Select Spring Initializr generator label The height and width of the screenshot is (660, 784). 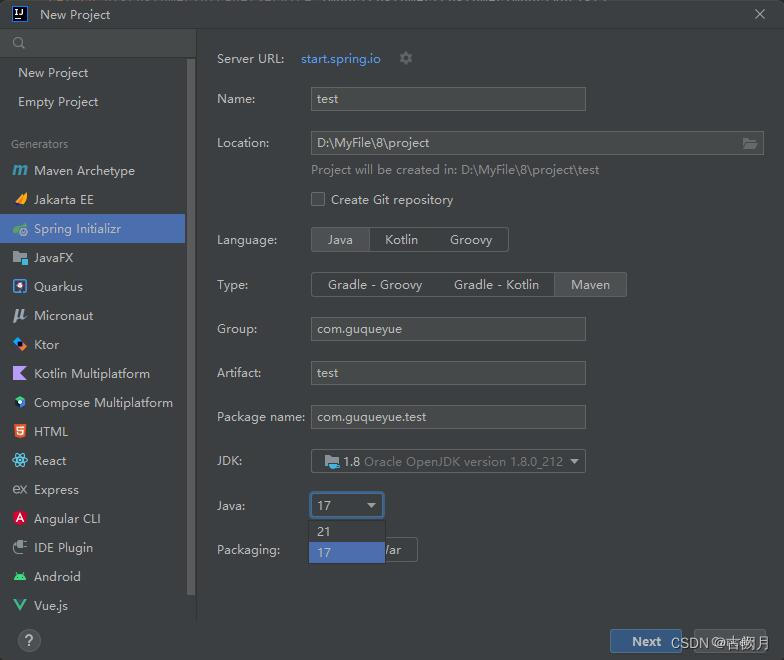[x=78, y=228]
